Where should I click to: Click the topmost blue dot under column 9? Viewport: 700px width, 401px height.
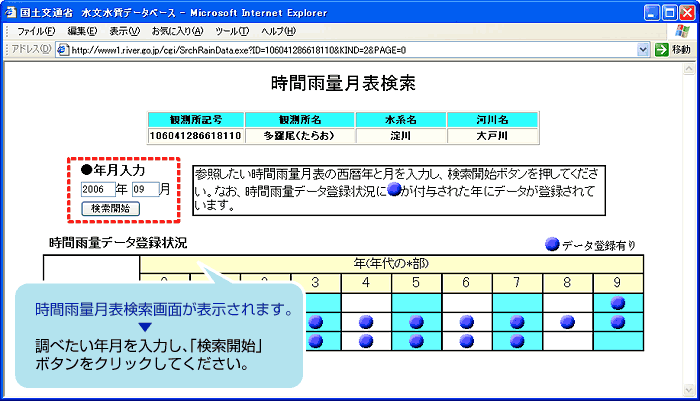click(x=617, y=302)
